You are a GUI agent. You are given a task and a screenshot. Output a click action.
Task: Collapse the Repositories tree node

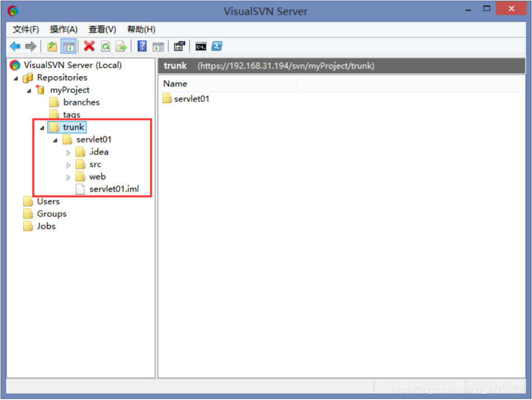[x=16, y=79]
